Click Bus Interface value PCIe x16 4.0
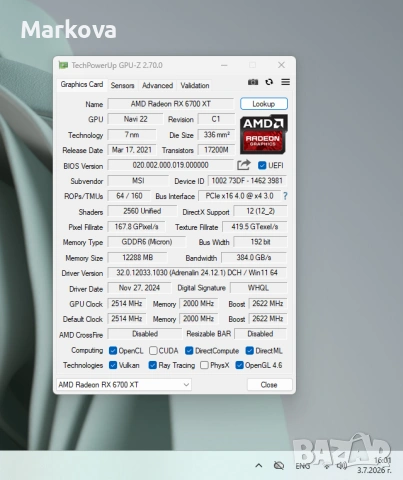The image size is (403, 480). point(239,196)
